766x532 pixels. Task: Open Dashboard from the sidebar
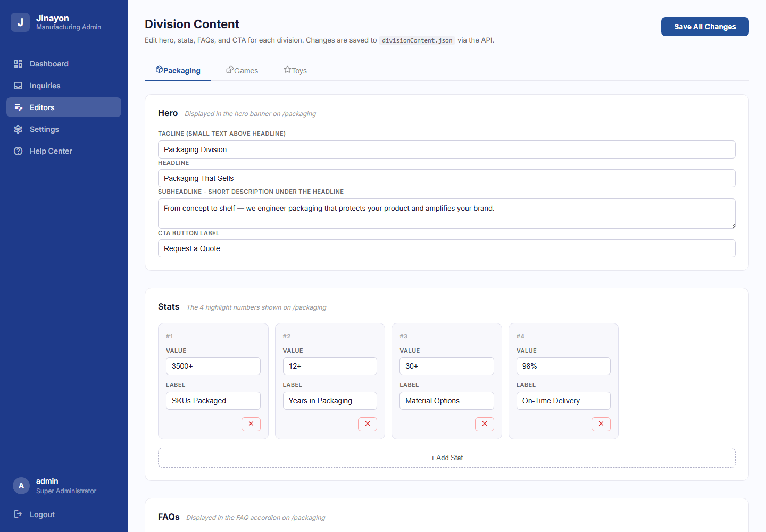coord(64,64)
